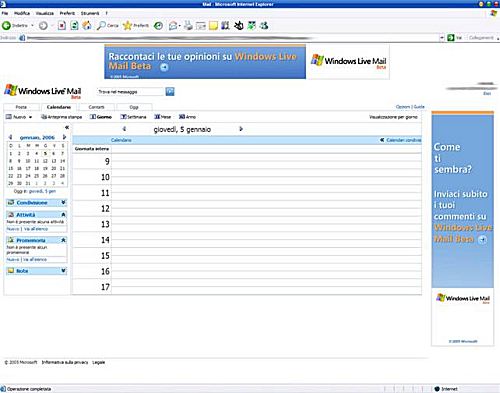
Task: Stop page loading with red X icon
Action: 62,25
